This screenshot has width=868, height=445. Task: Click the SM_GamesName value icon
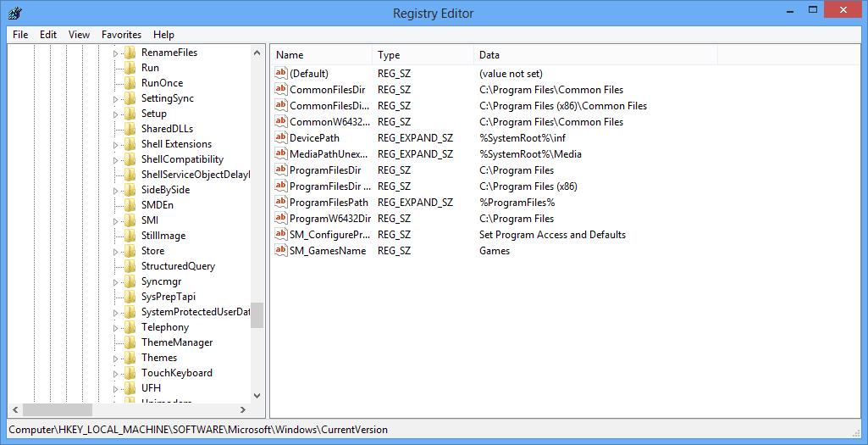[281, 250]
